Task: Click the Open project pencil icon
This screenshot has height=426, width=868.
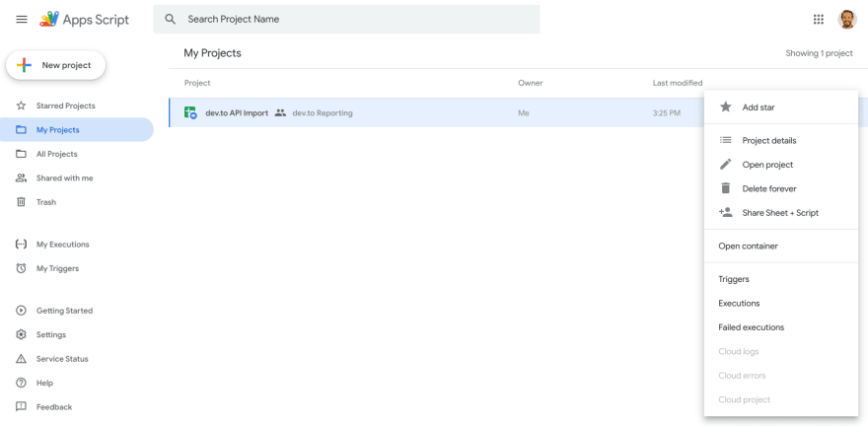Action: click(x=726, y=165)
